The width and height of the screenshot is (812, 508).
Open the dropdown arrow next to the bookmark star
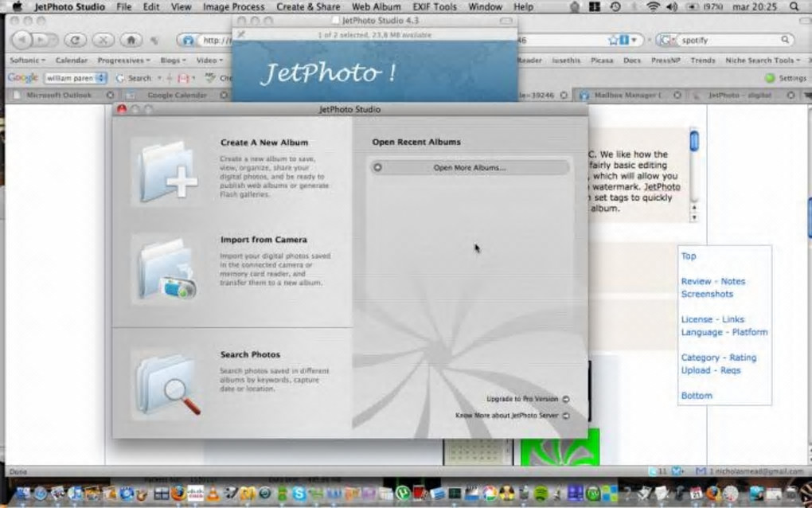coord(634,40)
